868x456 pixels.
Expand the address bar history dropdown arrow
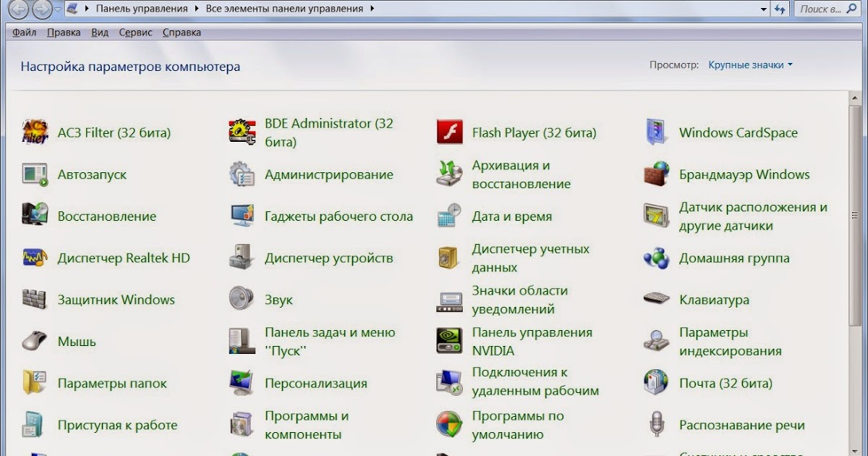pyautogui.click(x=764, y=9)
